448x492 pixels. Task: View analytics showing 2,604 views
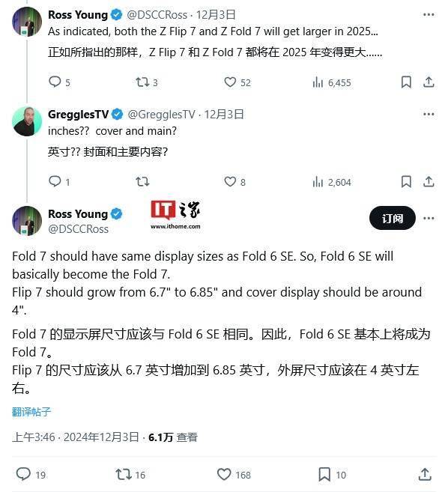332,182
